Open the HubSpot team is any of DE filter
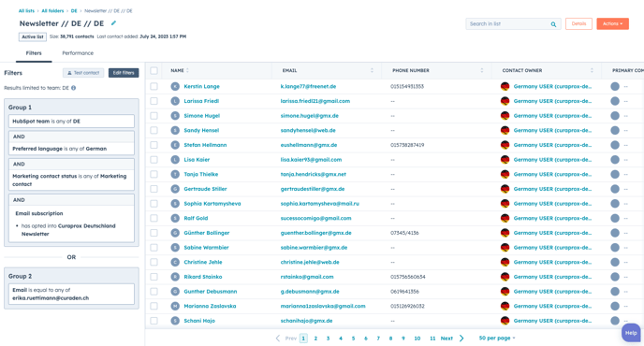This screenshot has width=644, height=346. coord(71,122)
